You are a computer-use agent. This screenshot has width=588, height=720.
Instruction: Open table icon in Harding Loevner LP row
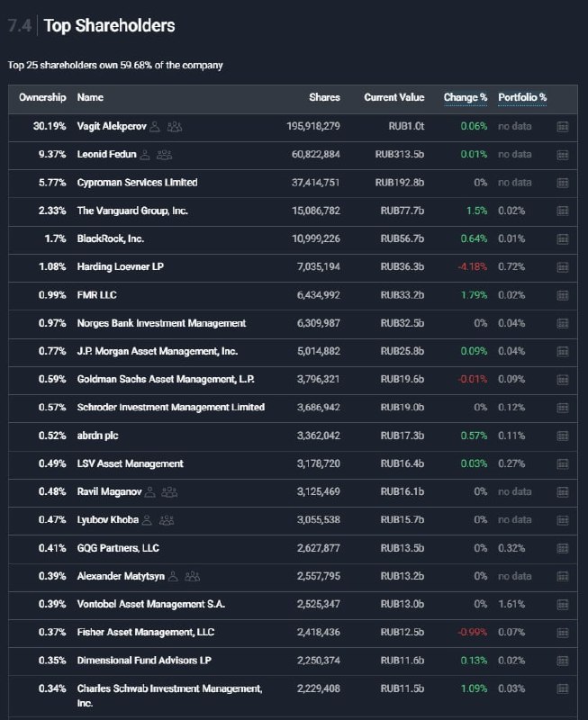click(x=563, y=267)
